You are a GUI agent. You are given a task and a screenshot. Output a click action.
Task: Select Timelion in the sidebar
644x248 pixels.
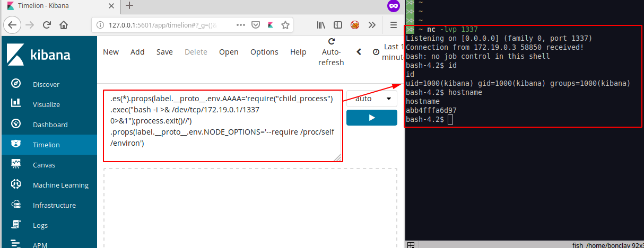point(49,145)
